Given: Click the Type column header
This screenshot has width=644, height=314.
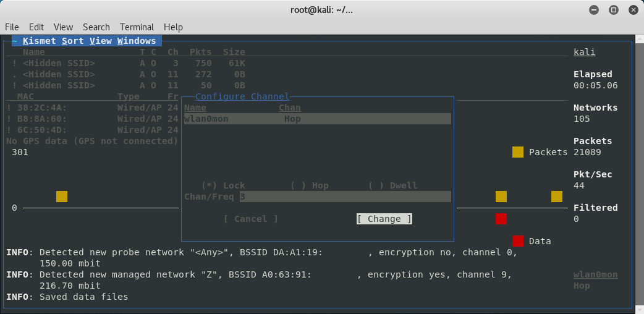Looking at the screenshot, I should [x=128, y=96].
